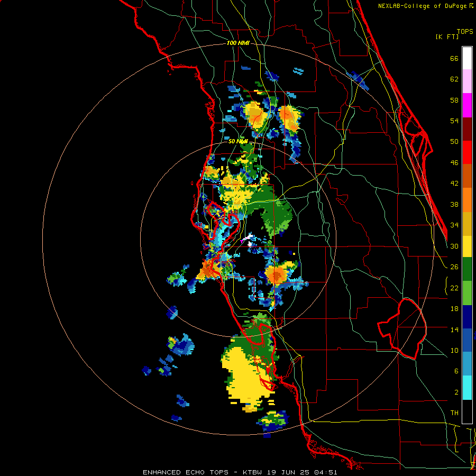Click the 10 legend value

point(454,350)
